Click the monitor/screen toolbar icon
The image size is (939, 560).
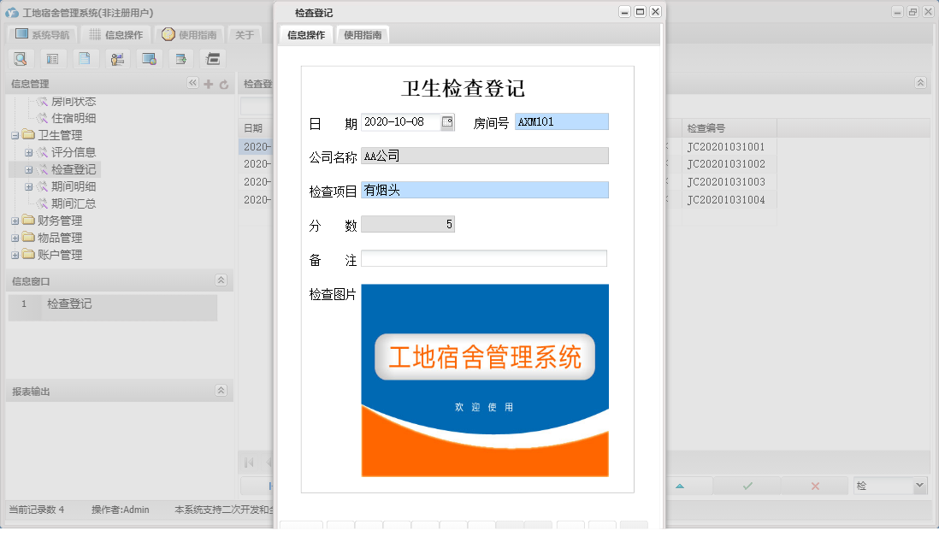(149, 58)
